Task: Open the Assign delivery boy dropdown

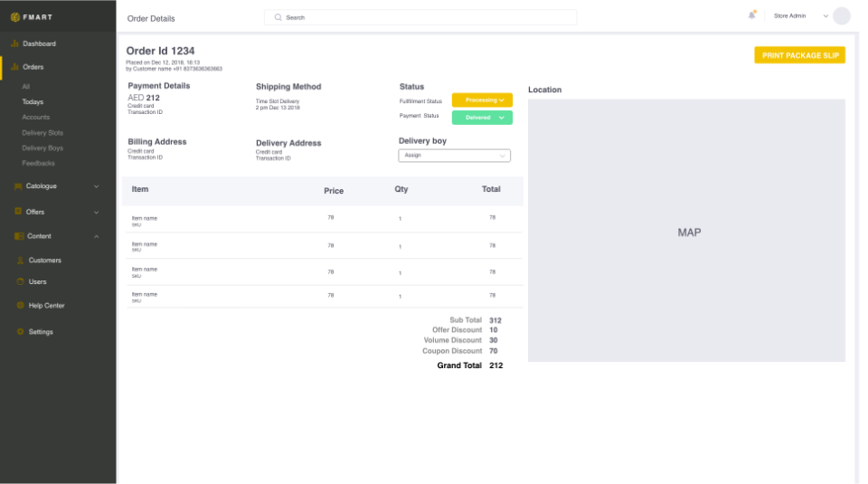Action: 454,156
